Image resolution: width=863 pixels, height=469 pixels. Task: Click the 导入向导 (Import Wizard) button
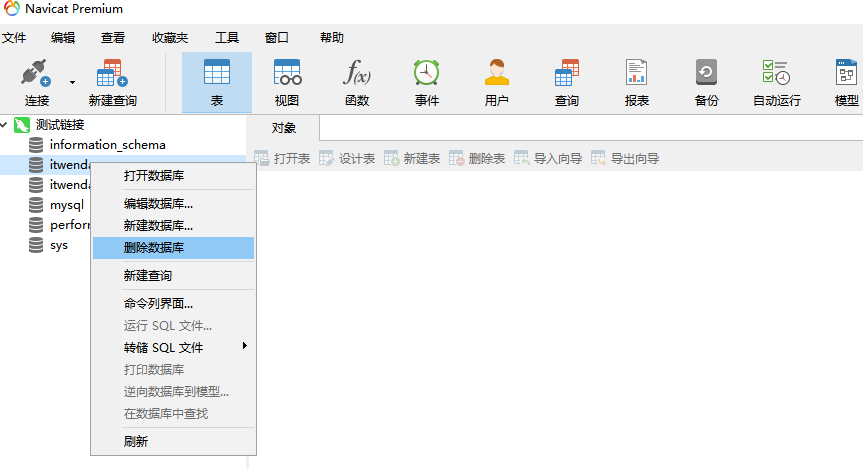pyautogui.click(x=548, y=158)
